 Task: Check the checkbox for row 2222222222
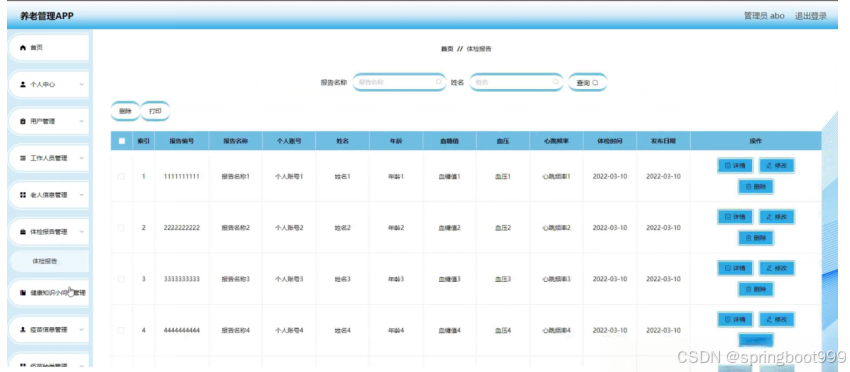(121, 228)
